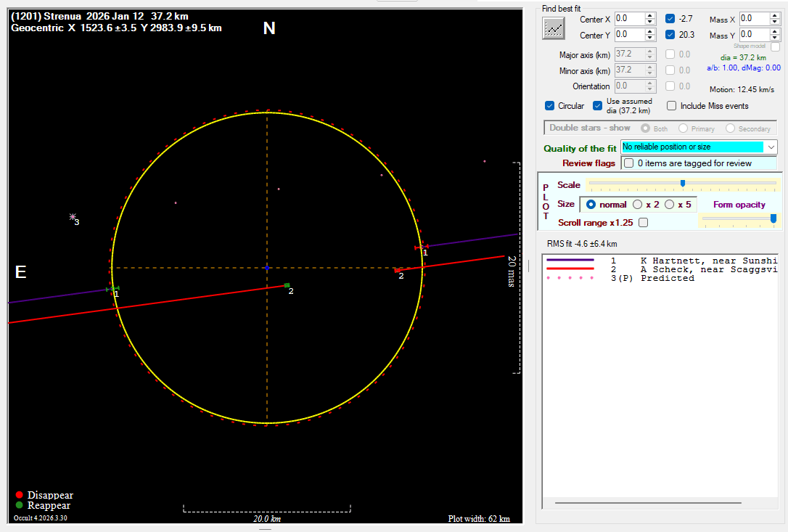
Task: Click the Scale slider handle
Action: [x=683, y=184]
